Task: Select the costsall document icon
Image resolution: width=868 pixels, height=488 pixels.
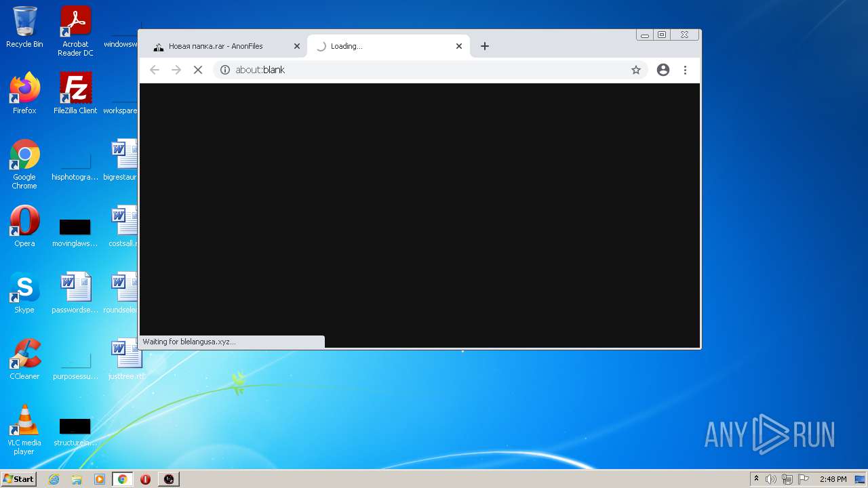Action: 124,226
